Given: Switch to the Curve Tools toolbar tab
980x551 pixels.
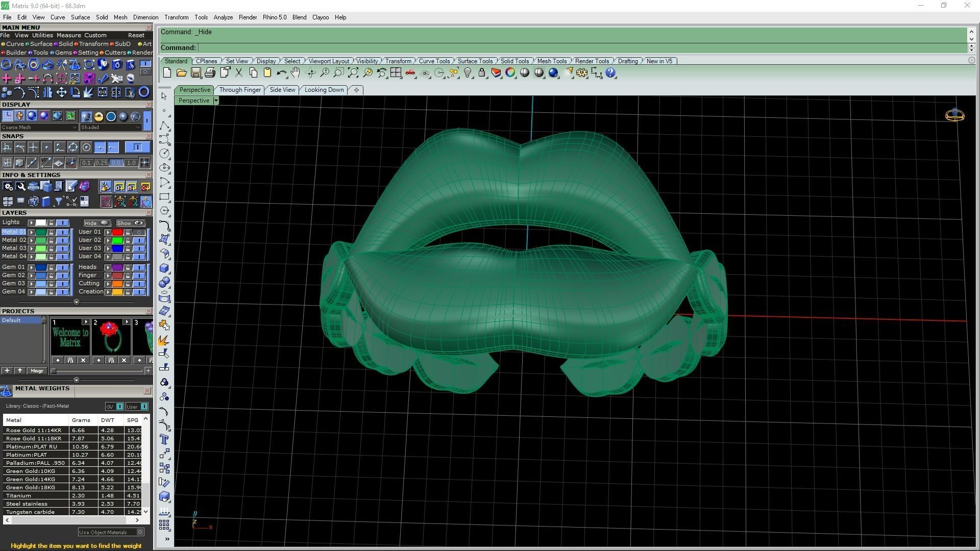Looking at the screenshot, I should tap(434, 61).
